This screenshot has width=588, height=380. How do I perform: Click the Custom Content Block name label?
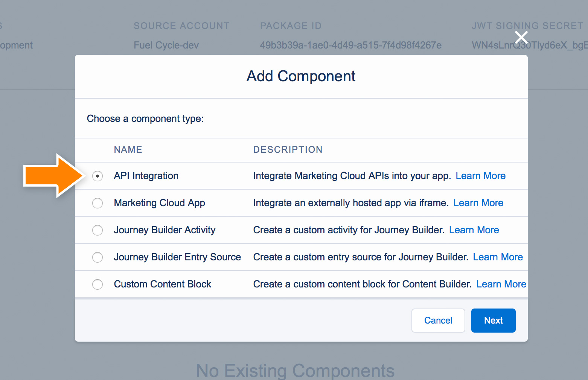[x=163, y=284]
